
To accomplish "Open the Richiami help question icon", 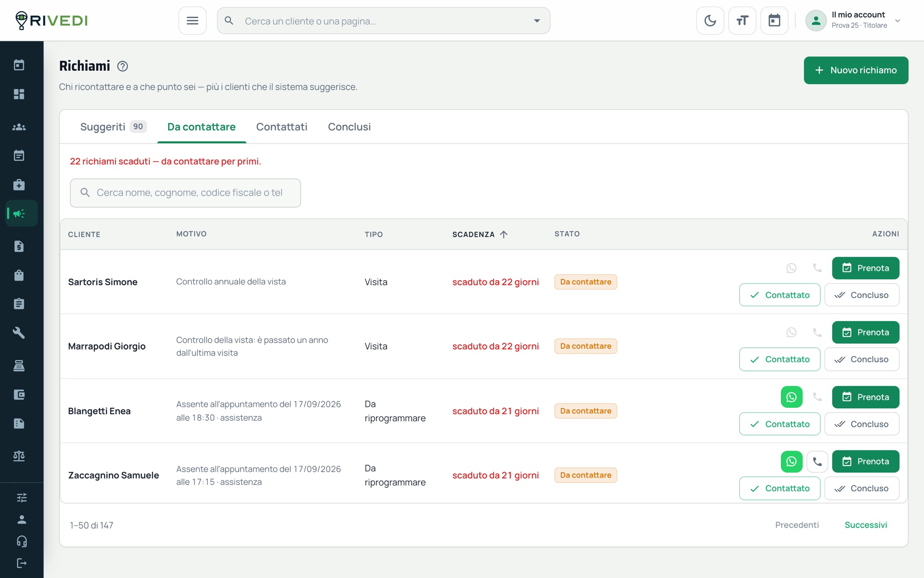I will (122, 66).
